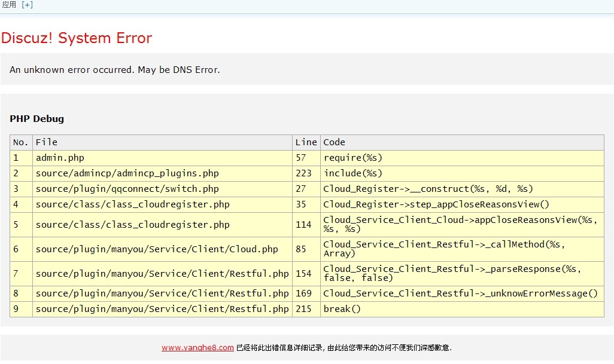
Task: Click line number 35
Action: click(x=306, y=204)
